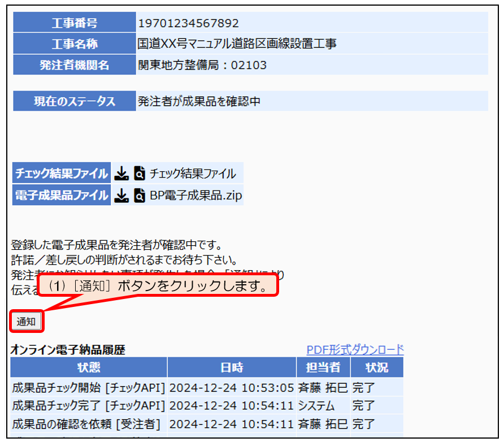Select the 工事名称 value field
The height and width of the screenshot is (442, 504).
pos(237,44)
